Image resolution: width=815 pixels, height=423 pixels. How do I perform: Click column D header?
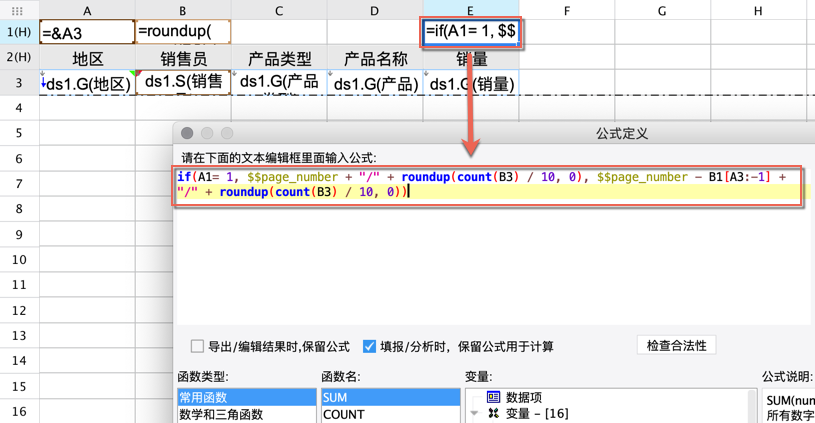click(375, 10)
